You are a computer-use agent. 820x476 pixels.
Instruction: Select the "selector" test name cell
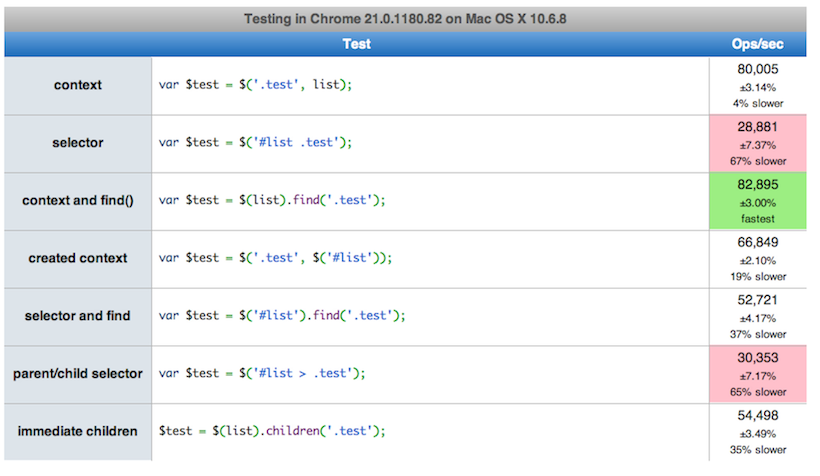pyautogui.click(x=78, y=143)
